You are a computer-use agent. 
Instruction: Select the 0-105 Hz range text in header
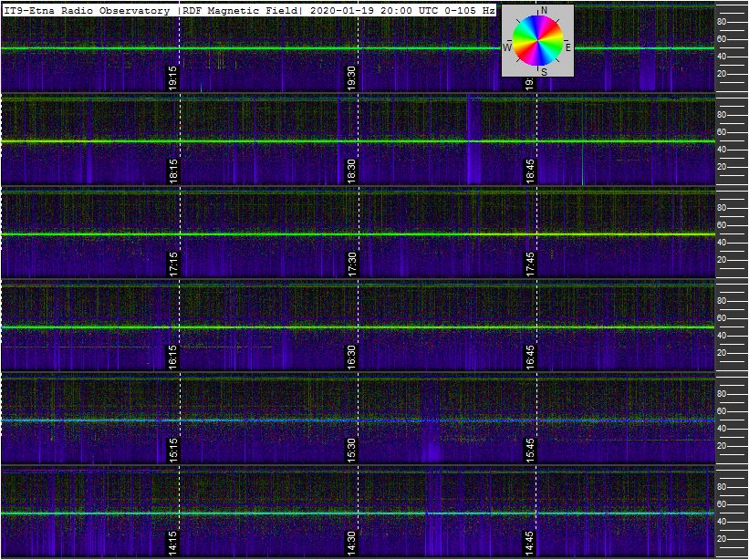469,11
